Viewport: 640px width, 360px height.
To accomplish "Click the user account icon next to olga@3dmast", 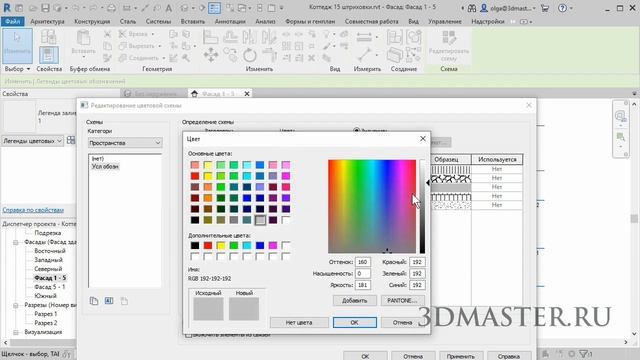I will (484, 8).
